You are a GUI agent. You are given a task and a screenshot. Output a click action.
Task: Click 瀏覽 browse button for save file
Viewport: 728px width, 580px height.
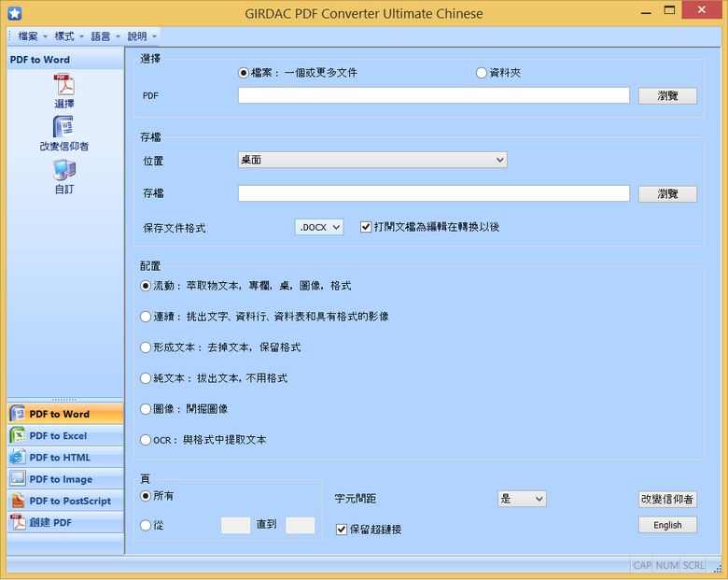[667, 193]
